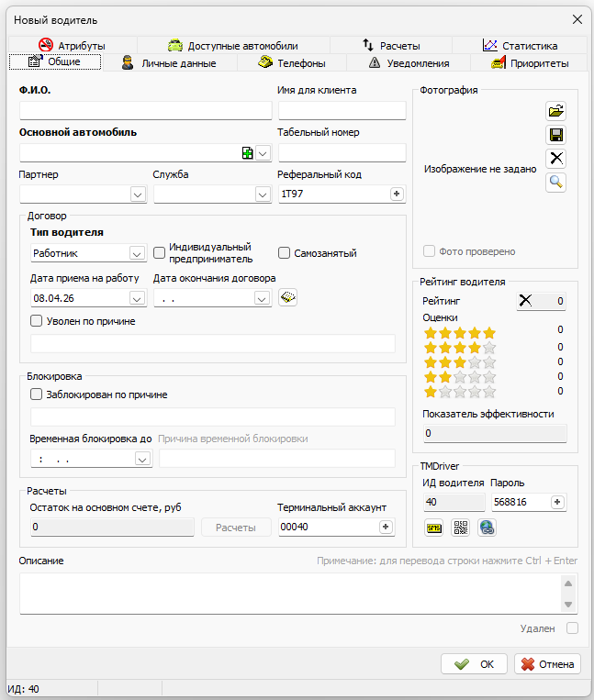The height and width of the screenshot is (700, 594).
Task: Expand Тип водителя Работник dropdown
Action: (x=137, y=253)
